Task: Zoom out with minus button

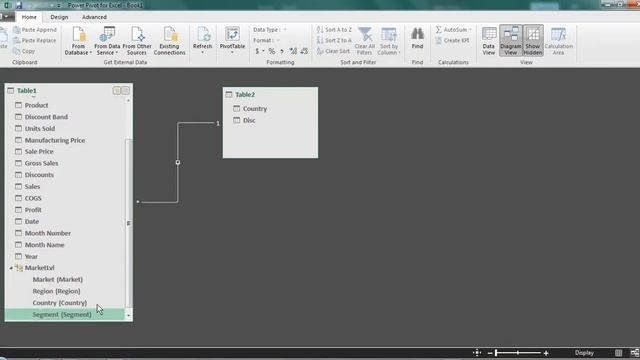Action: [490, 353]
